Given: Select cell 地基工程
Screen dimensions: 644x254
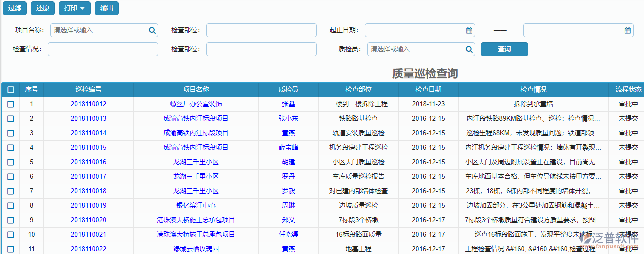Looking at the screenshot, I should pyautogui.click(x=358, y=249).
